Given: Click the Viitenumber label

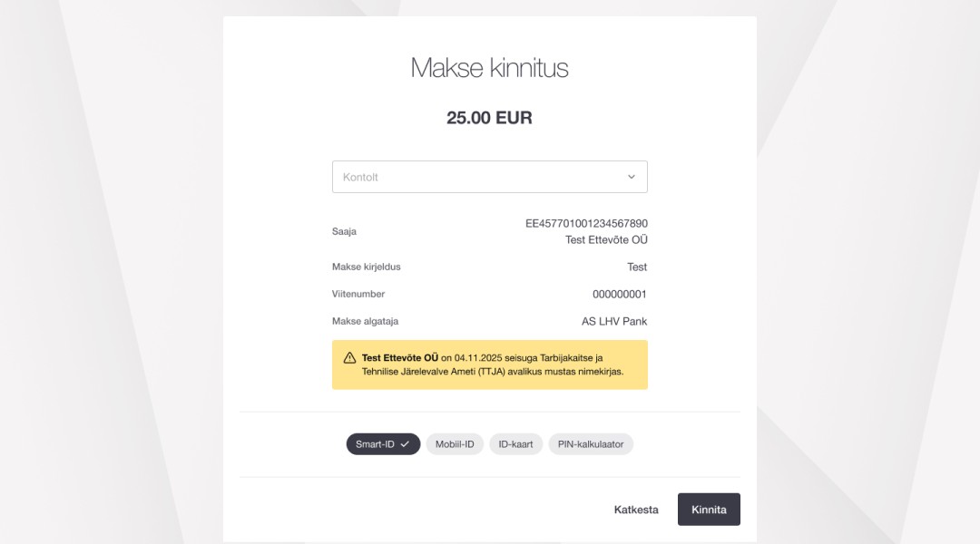Looking at the screenshot, I should click(358, 295).
